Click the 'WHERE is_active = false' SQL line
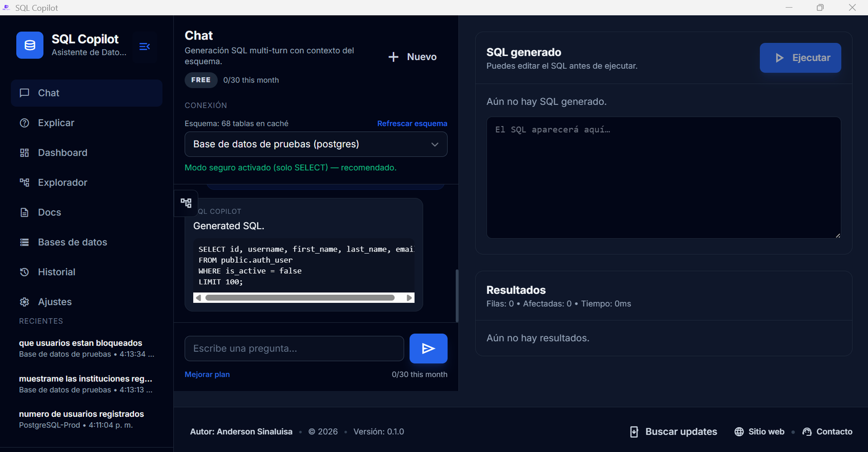 250,271
